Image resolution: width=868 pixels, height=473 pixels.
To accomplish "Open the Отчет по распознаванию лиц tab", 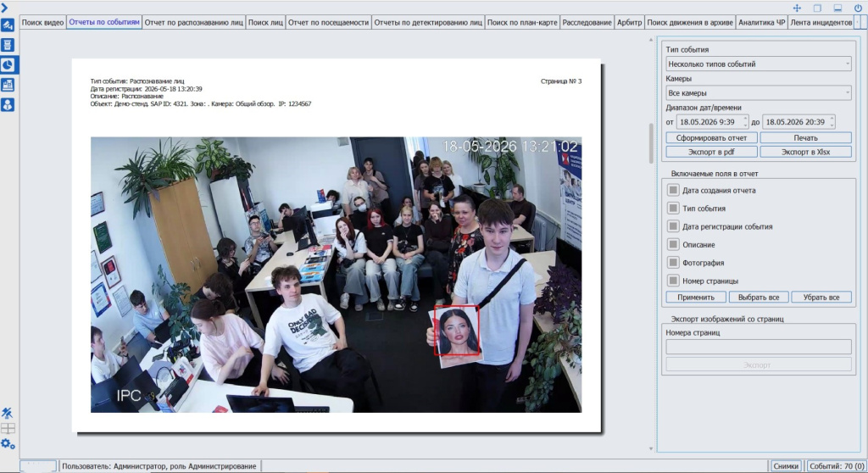I will (194, 22).
